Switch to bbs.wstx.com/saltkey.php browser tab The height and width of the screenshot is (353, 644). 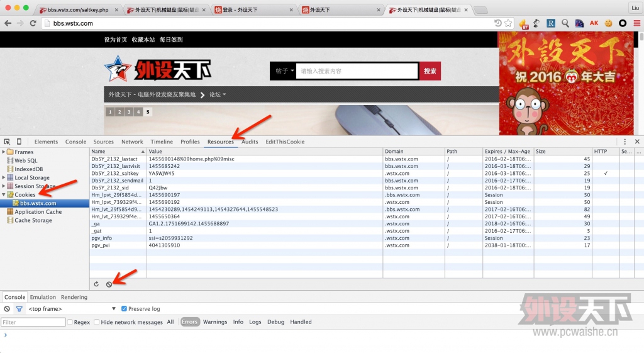[x=78, y=10]
